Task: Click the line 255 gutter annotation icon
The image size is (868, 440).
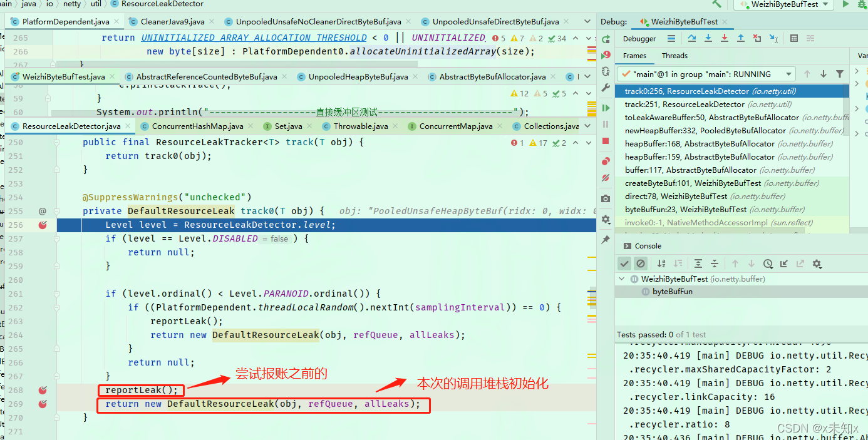Action: pyautogui.click(x=43, y=211)
